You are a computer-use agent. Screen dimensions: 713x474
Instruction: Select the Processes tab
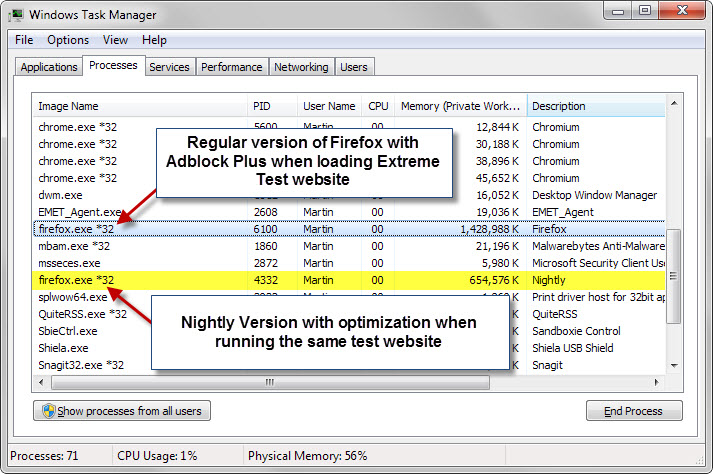pos(113,66)
